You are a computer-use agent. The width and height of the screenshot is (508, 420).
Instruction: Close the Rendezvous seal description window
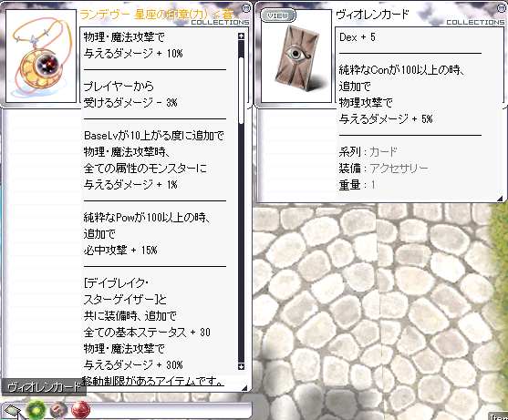point(246,8)
